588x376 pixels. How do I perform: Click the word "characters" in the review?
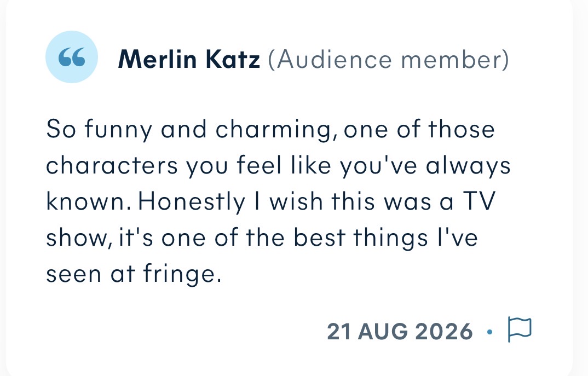point(112,166)
